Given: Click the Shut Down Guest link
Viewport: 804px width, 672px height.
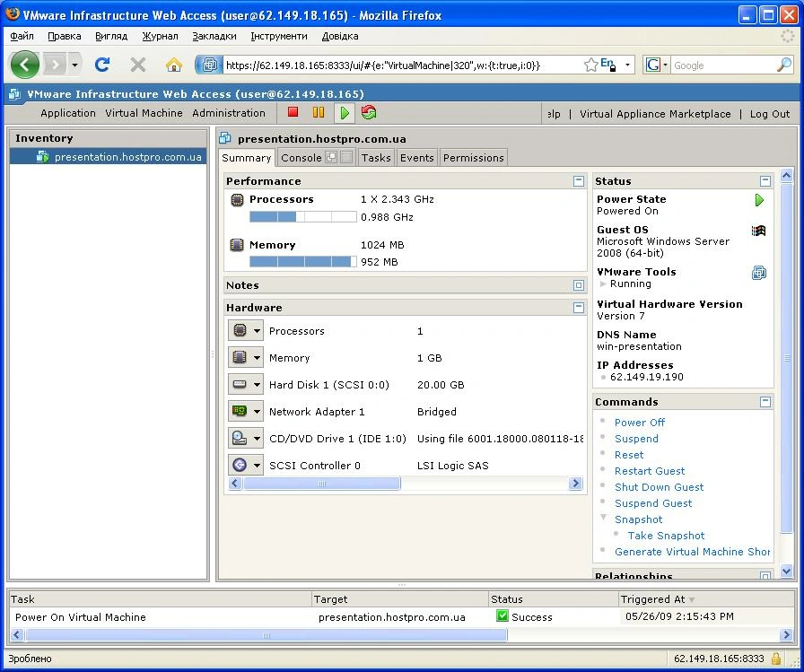Looking at the screenshot, I should (659, 487).
